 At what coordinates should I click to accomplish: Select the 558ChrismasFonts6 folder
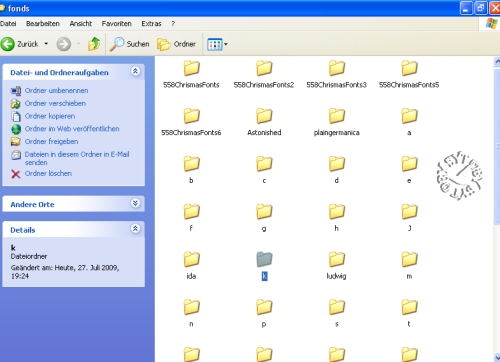191,122
